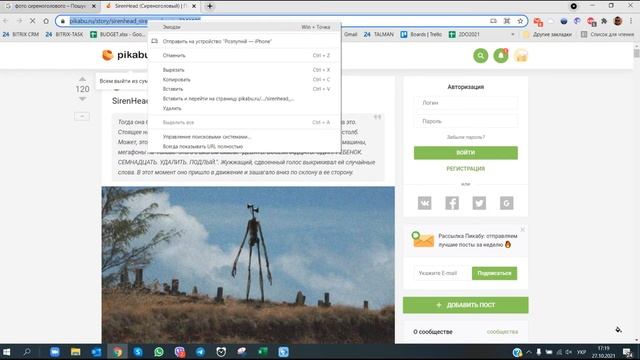The width and height of the screenshot is (640, 360).
Task: Click the newsletter E-mail input field
Action: point(443,273)
